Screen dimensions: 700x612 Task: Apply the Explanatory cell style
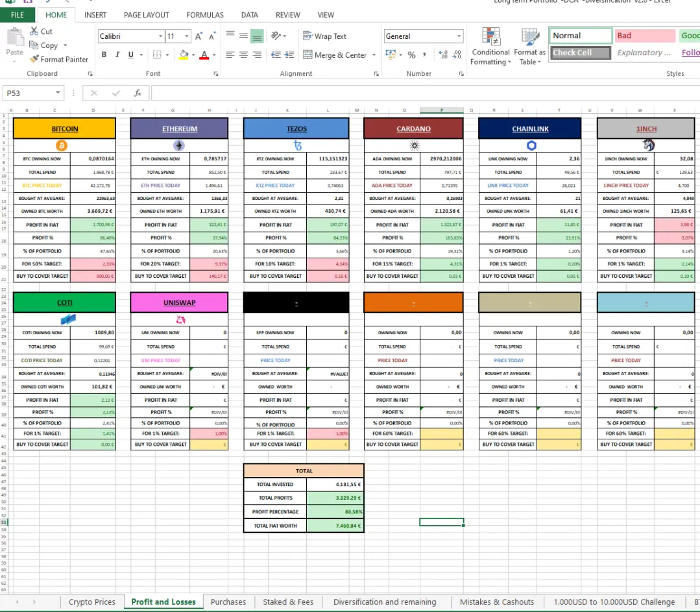(x=645, y=53)
